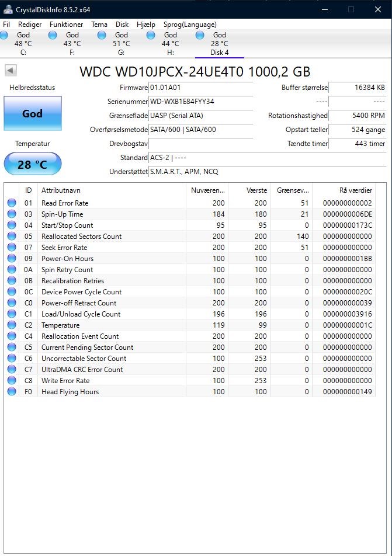
Task: Click the Nuværende column header
Action: coord(207,190)
